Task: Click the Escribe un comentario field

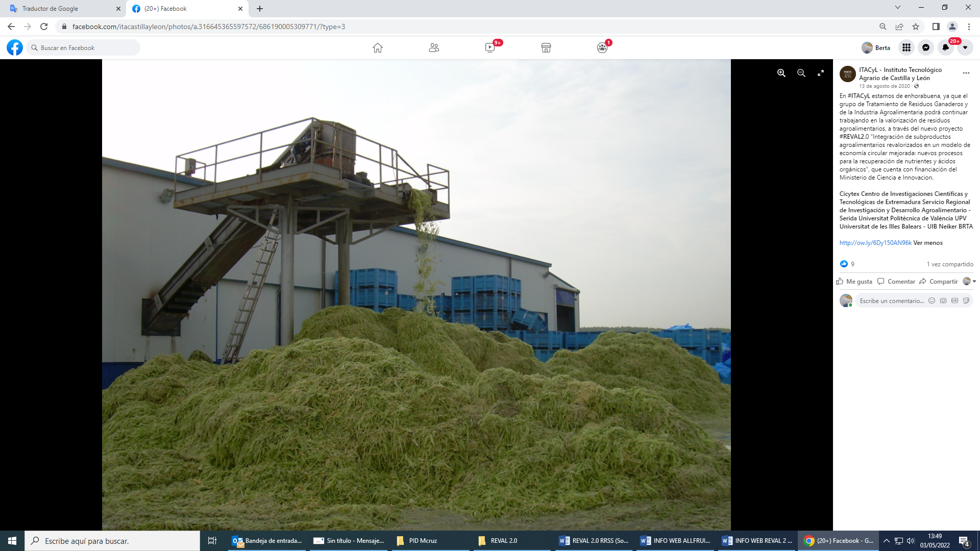Action: click(x=892, y=301)
